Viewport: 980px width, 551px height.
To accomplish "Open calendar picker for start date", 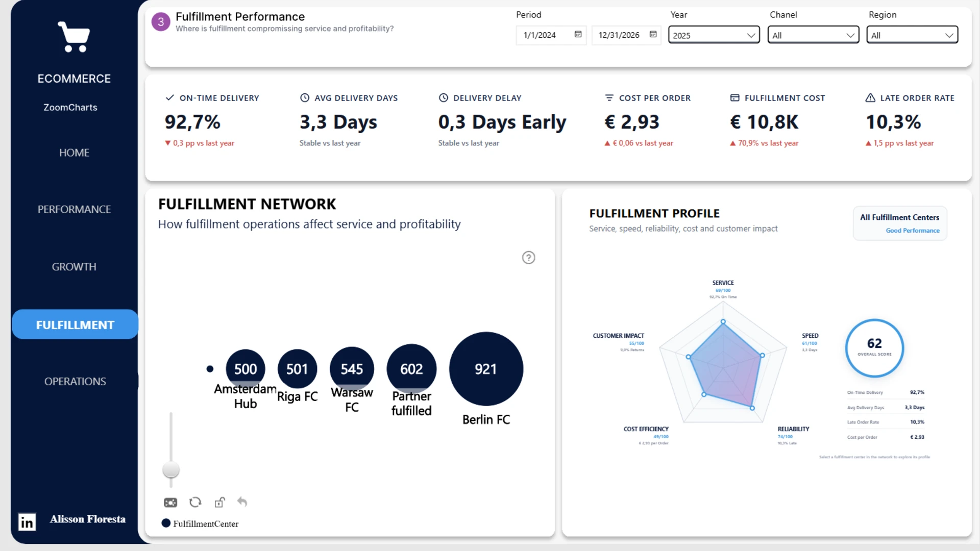I will click(578, 35).
